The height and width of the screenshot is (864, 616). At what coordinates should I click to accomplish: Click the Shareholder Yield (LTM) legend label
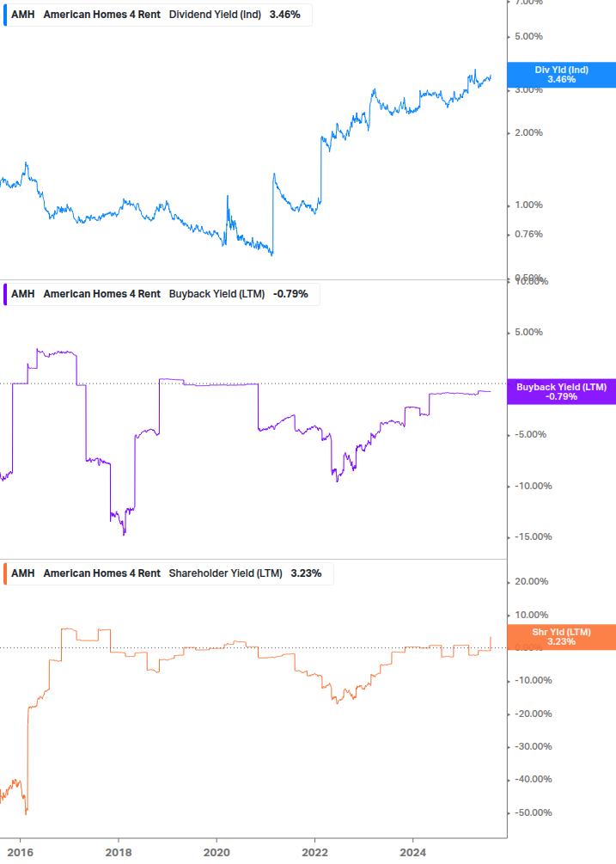(225, 573)
